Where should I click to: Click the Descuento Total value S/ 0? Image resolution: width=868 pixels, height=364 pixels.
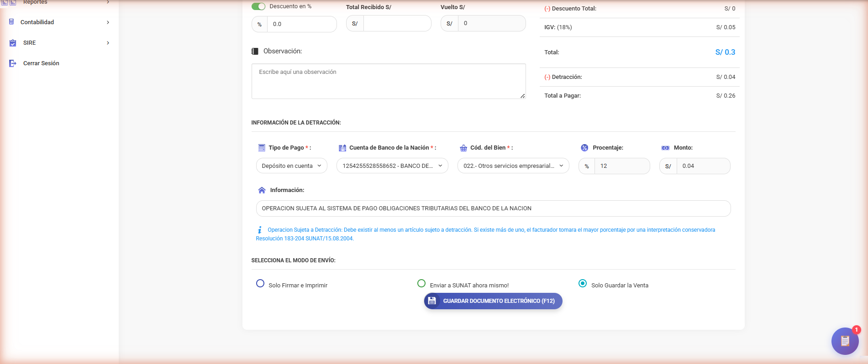point(730,9)
